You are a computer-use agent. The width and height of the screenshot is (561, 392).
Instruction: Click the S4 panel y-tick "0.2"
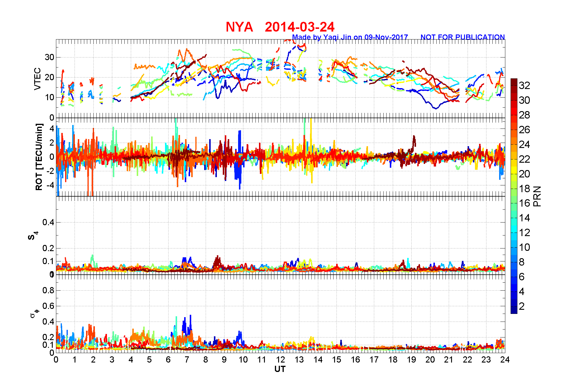pos(48,248)
